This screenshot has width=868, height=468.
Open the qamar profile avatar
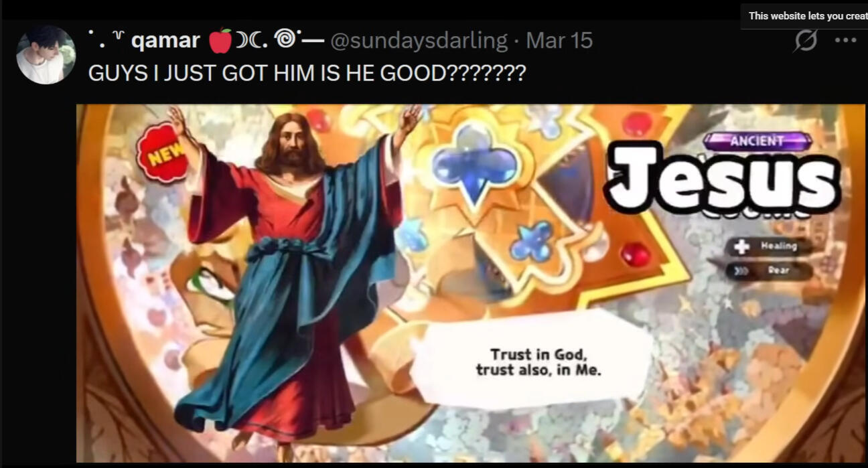(x=46, y=55)
